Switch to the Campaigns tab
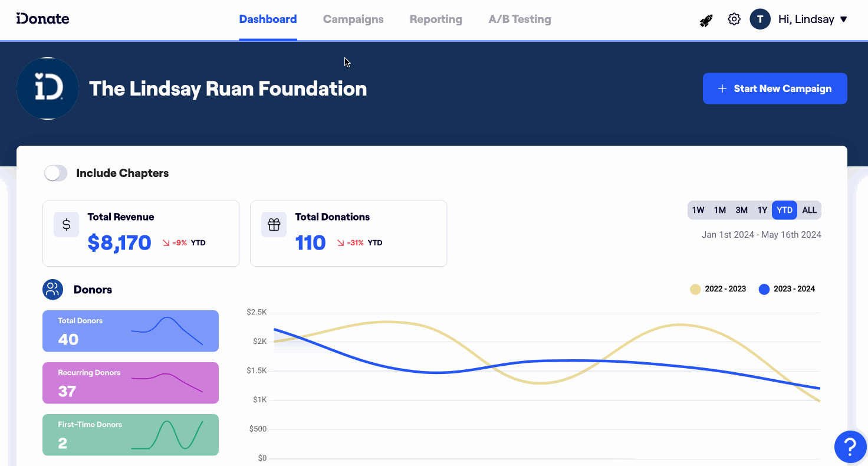868x466 pixels. click(353, 19)
